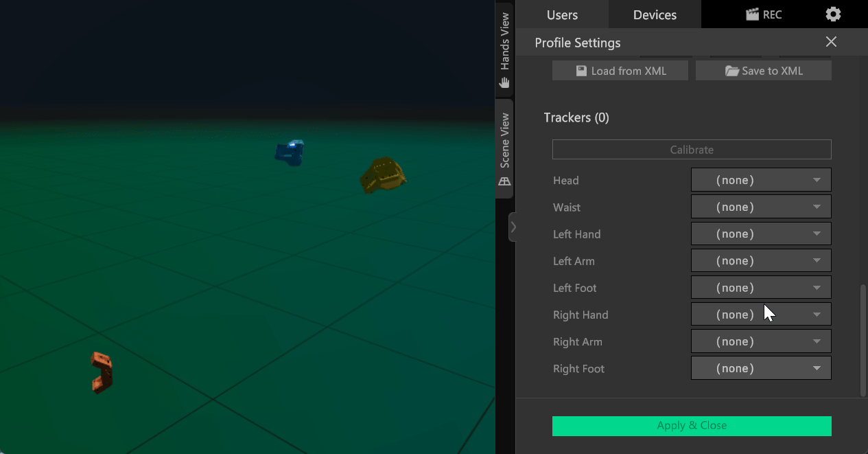Choose a tracker for Right Foot dropdown
This screenshot has width=868, height=454.
click(x=761, y=368)
